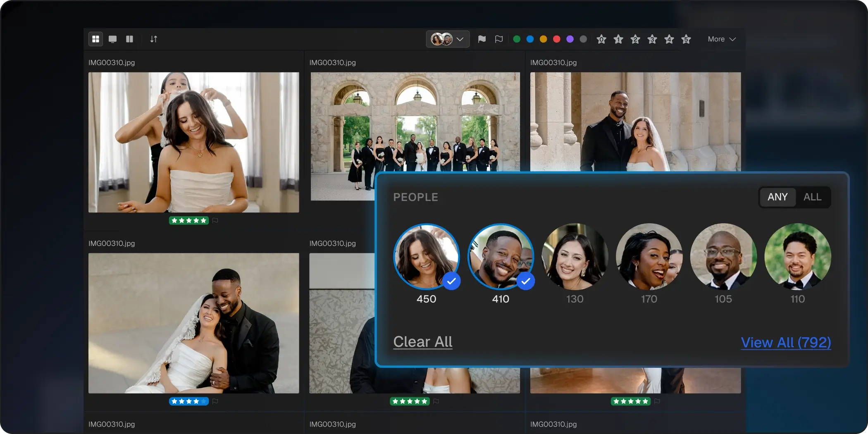Open bride hair styling photo thumbnail
Image resolution: width=868 pixels, height=434 pixels.
(193, 142)
